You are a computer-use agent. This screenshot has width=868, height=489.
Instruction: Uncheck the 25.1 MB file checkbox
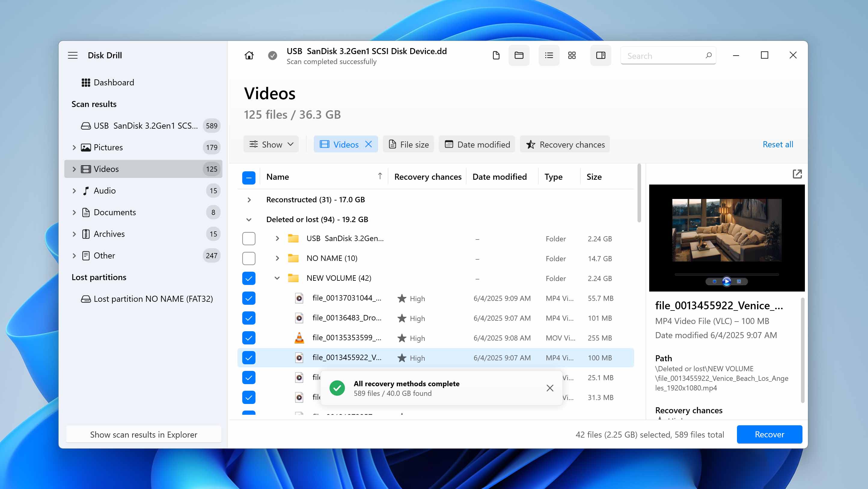click(x=249, y=377)
